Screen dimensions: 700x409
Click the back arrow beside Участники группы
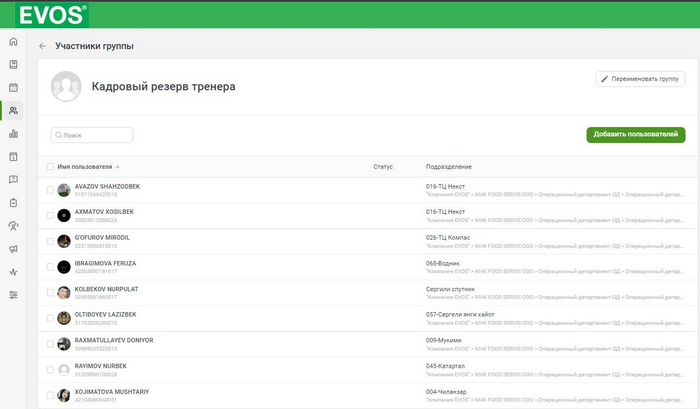[x=42, y=46]
